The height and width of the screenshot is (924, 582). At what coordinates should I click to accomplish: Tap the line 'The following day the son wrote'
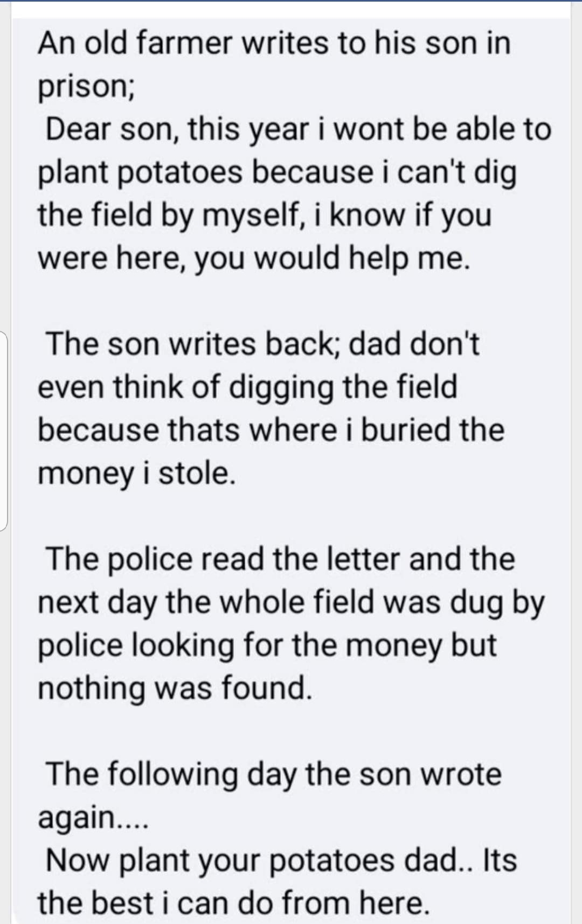(274, 775)
